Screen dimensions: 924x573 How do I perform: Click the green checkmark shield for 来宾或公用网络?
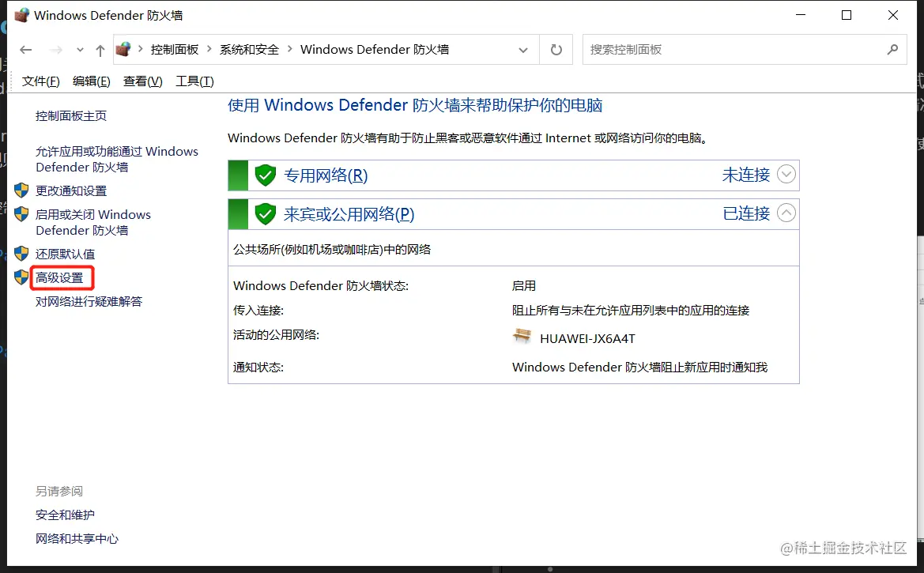[x=266, y=213]
